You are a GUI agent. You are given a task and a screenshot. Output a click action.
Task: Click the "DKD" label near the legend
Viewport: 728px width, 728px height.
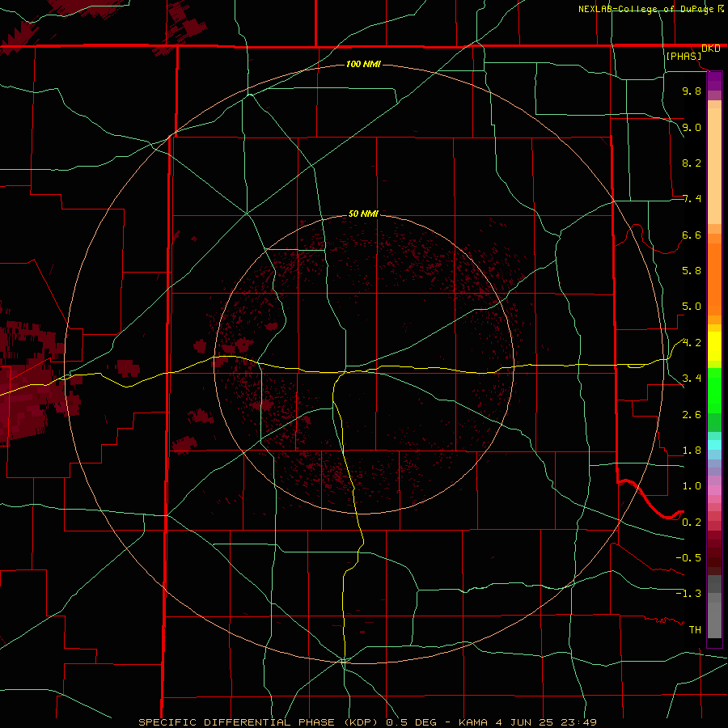tap(710, 49)
